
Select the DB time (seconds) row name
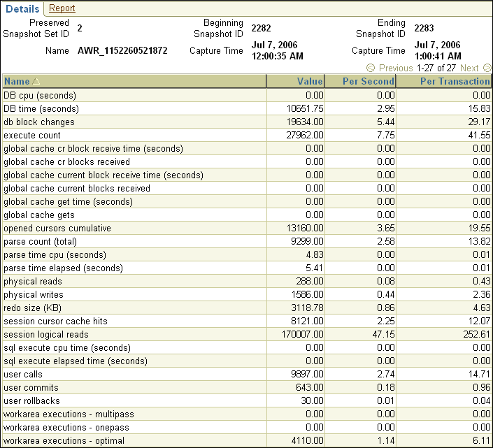[x=41, y=109]
